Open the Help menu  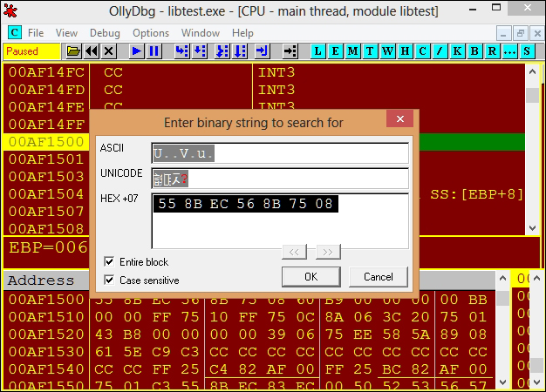tap(242, 33)
